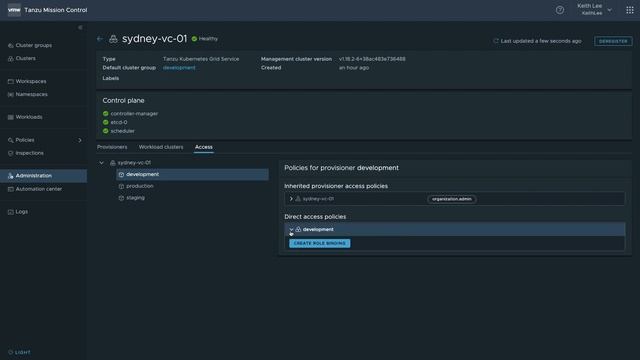
Task: Open Clusters in sidebar
Action: (x=25, y=58)
